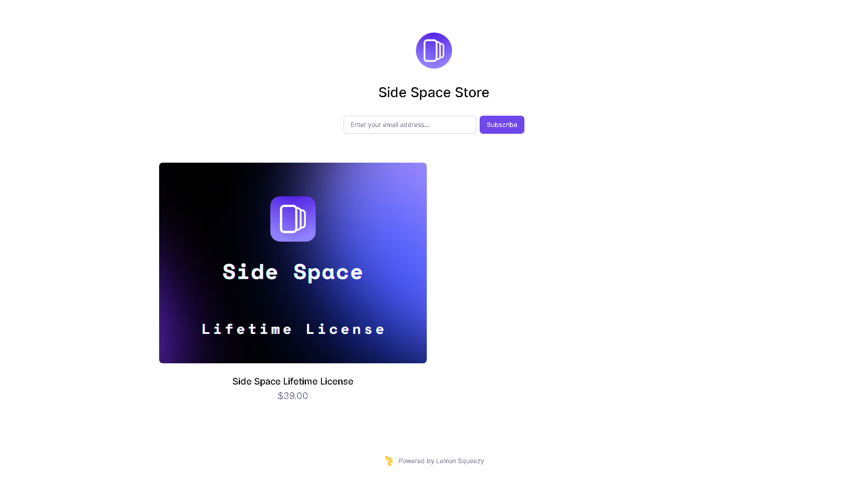Image resolution: width=868 pixels, height=488 pixels.
Task: Click the Subscribe button
Action: (x=502, y=125)
